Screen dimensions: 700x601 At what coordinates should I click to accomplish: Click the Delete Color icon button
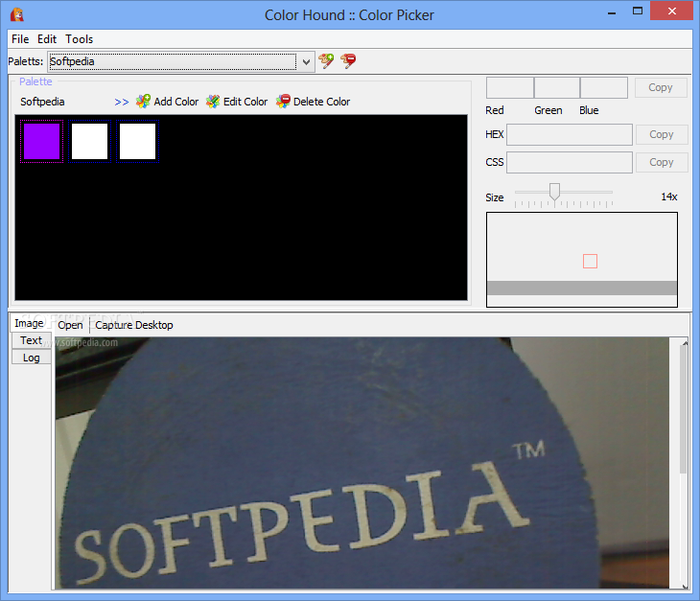pos(313,102)
